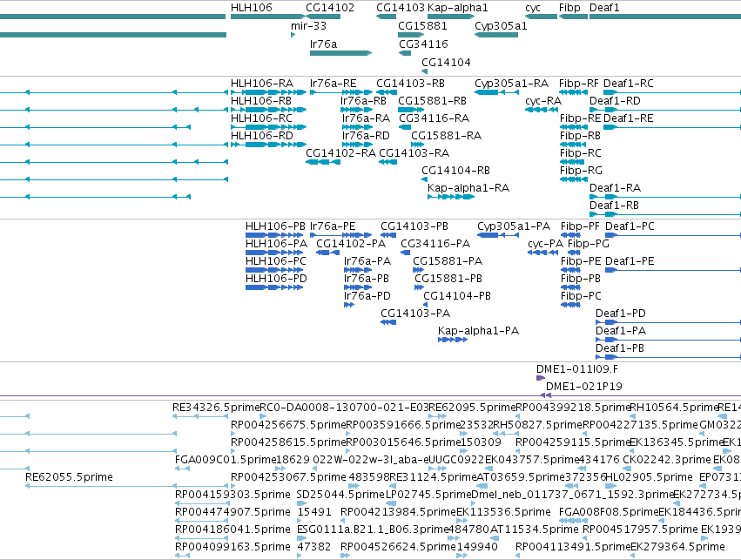The height and width of the screenshot is (560, 741).
Task: Select the SD25044.5prime EST label
Action: point(340,495)
